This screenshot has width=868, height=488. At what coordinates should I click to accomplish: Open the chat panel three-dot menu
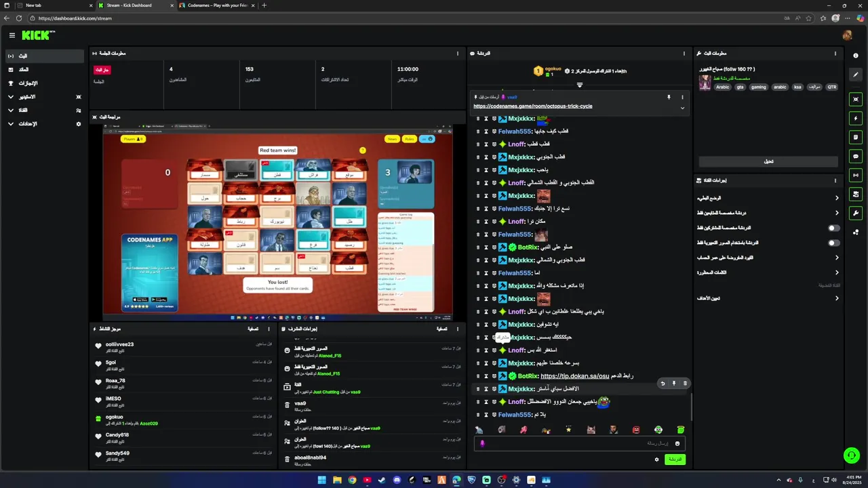coord(684,54)
